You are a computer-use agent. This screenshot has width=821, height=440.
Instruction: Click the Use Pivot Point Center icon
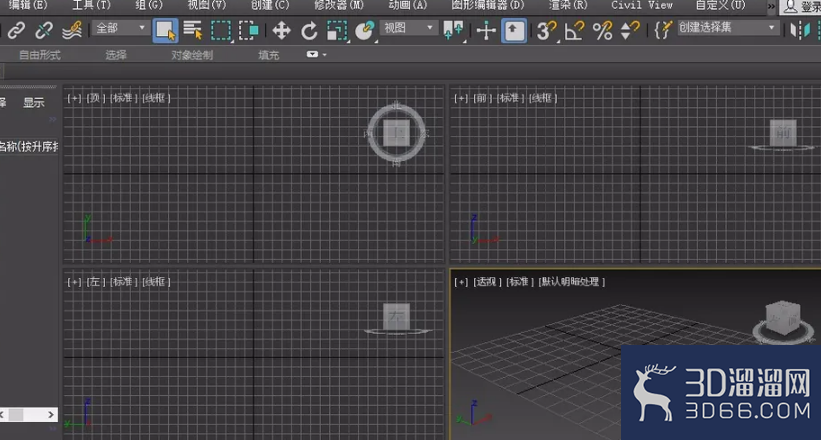(x=453, y=30)
